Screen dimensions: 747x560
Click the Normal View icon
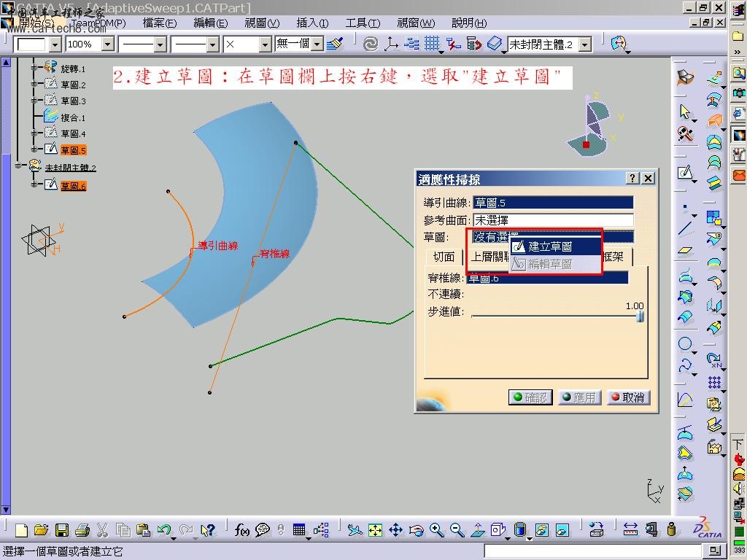click(x=478, y=530)
